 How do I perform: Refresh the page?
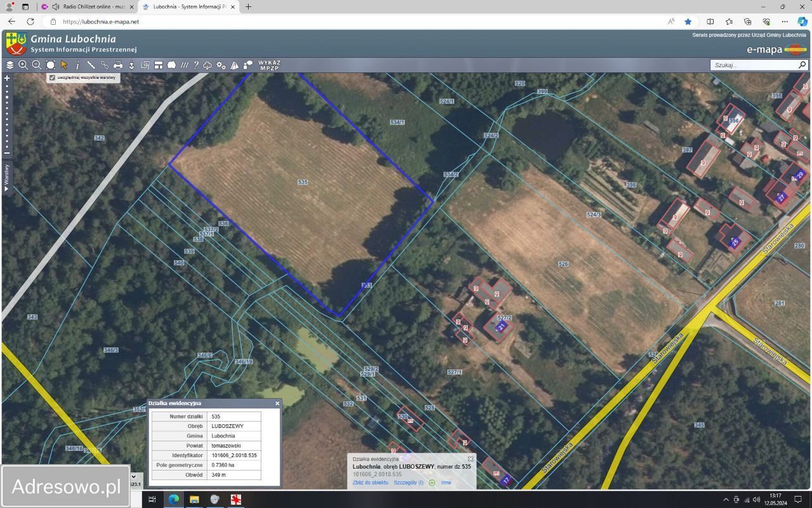30,22
